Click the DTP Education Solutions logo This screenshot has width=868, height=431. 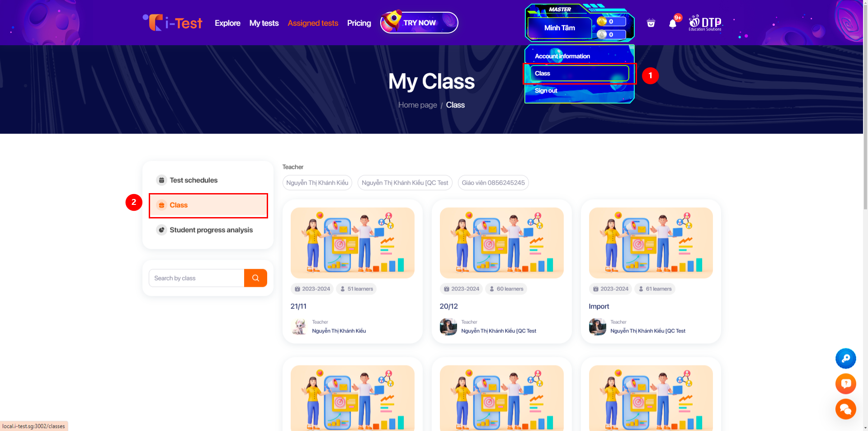(x=705, y=23)
